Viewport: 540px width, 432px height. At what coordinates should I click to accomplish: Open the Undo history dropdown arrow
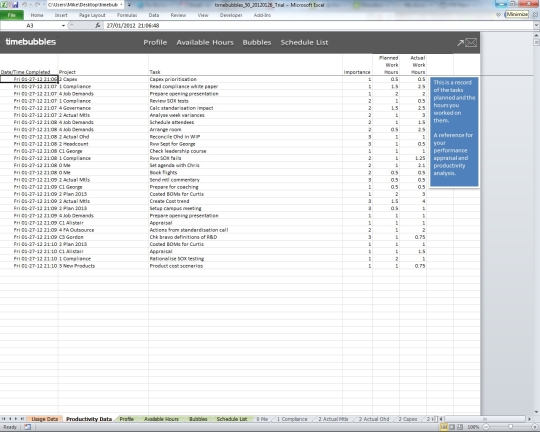pyautogui.click(x=30, y=5)
